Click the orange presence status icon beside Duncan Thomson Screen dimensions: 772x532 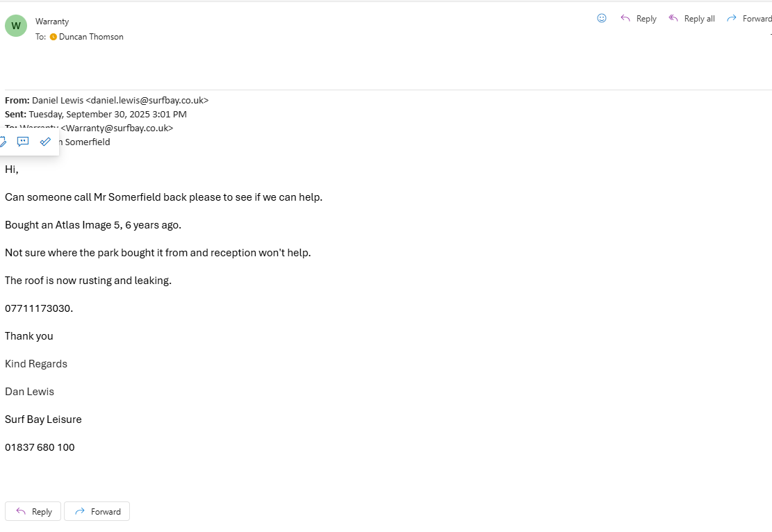54,37
